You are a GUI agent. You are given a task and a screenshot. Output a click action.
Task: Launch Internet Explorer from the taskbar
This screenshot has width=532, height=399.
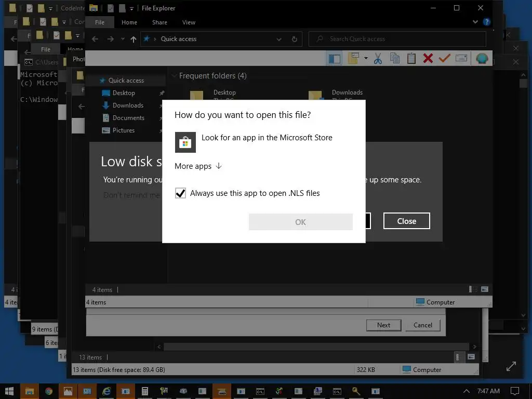[x=107, y=391]
